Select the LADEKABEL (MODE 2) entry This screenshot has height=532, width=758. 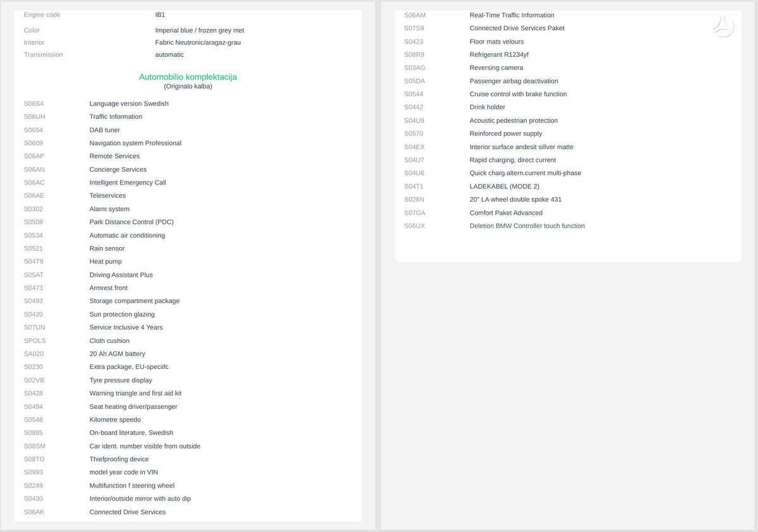(504, 186)
